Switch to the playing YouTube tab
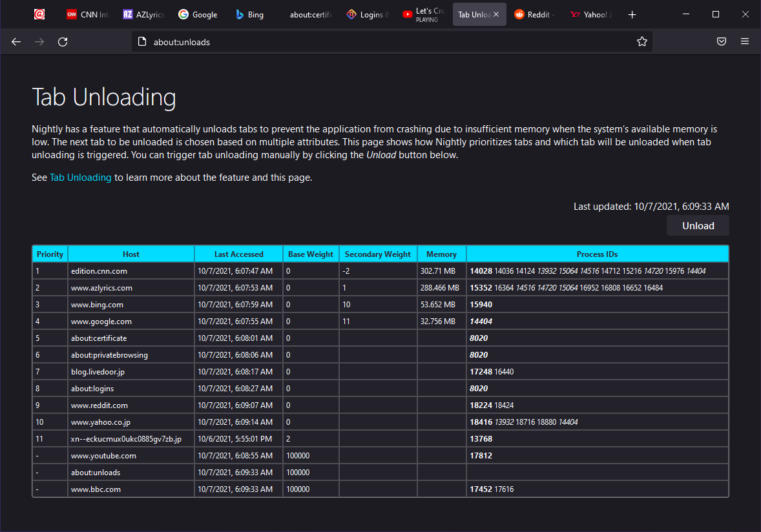The height and width of the screenshot is (532, 761). [423, 14]
